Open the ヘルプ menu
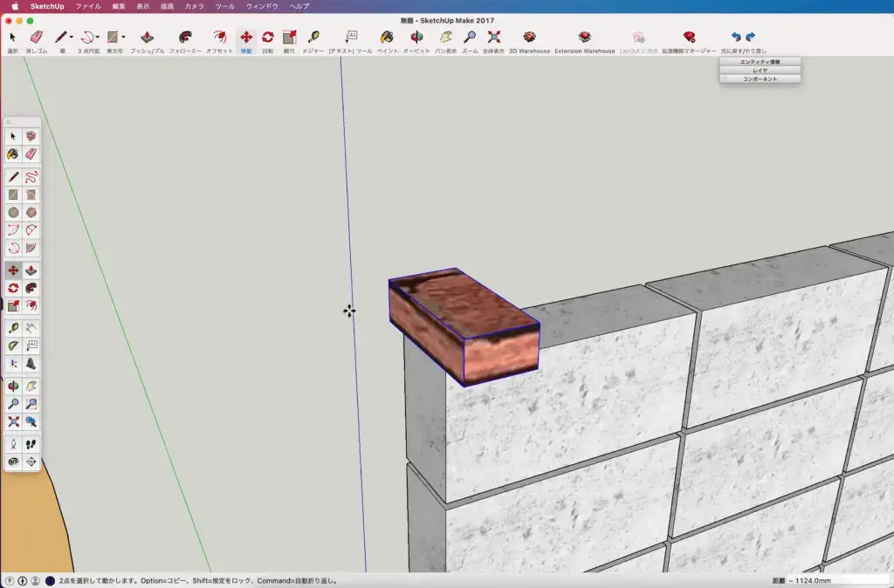 pyautogui.click(x=299, y=6)
